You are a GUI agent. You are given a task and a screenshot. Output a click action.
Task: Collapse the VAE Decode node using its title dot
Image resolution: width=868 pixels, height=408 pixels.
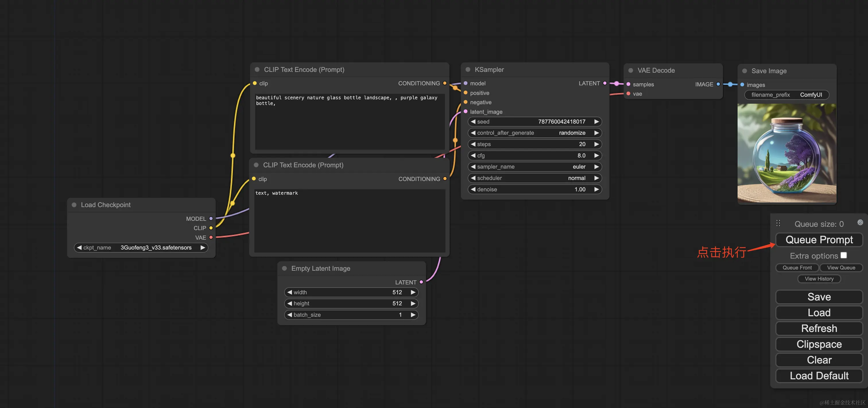(x=630, y=70)
